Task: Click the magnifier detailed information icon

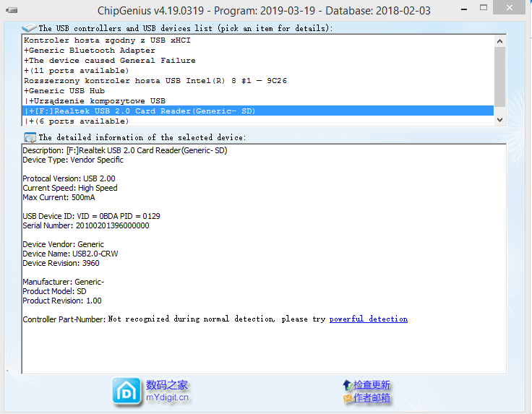Action: pos(30,138)
